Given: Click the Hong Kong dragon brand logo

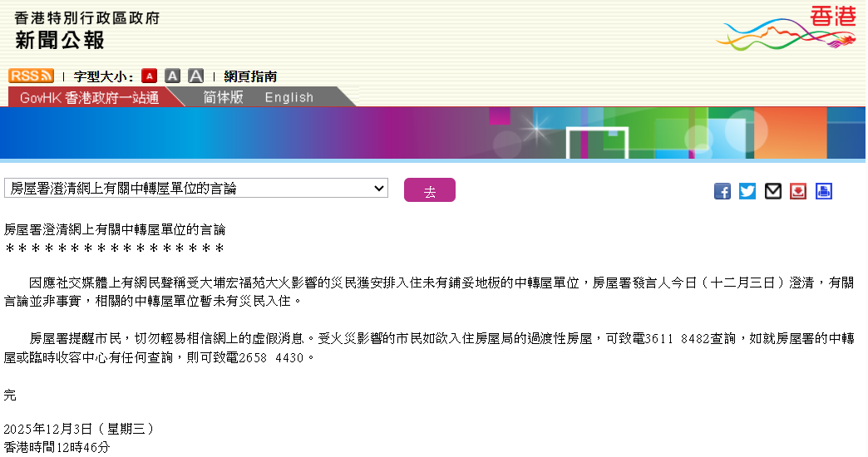Looking at the screenshot, I should 786,28.
